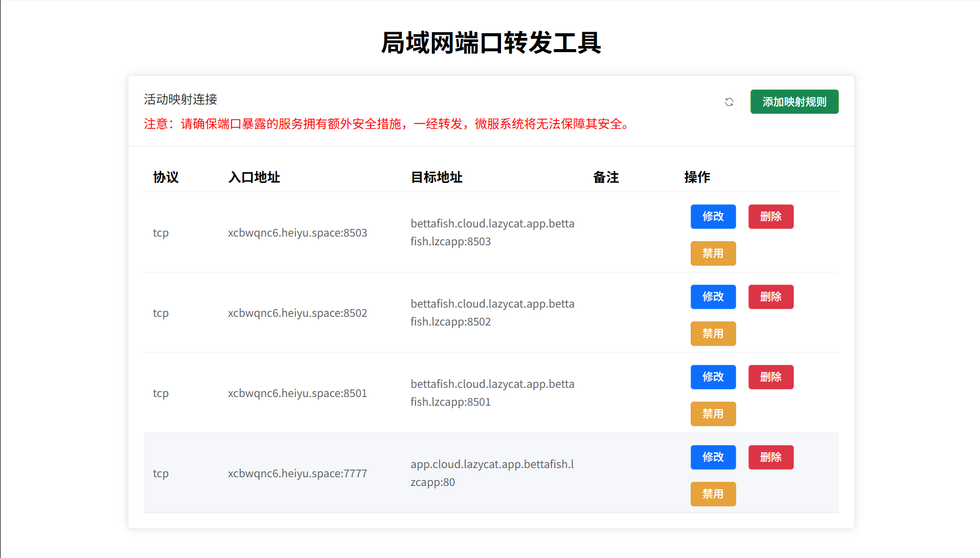The width and height of the screenshot is (980, 558).
Task: Disable the port 7777 mapping with 禁用
Action: click(x=713, y=494)
